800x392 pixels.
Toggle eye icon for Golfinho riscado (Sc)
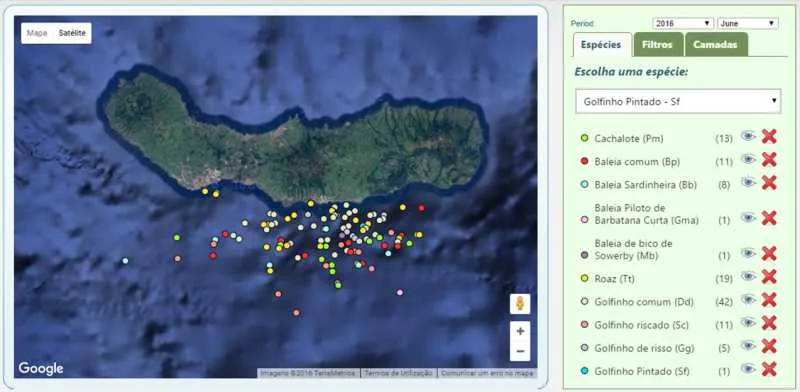click(x=748, y=322)
